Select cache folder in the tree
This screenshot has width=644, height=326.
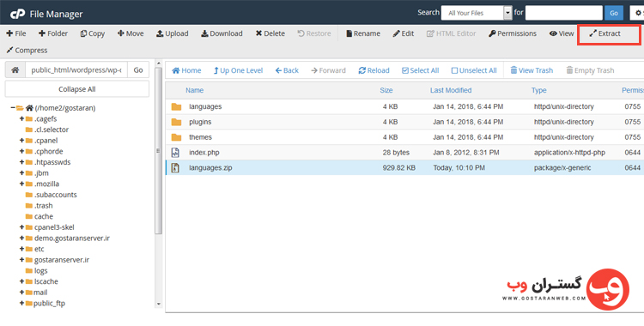coord(44,216)
